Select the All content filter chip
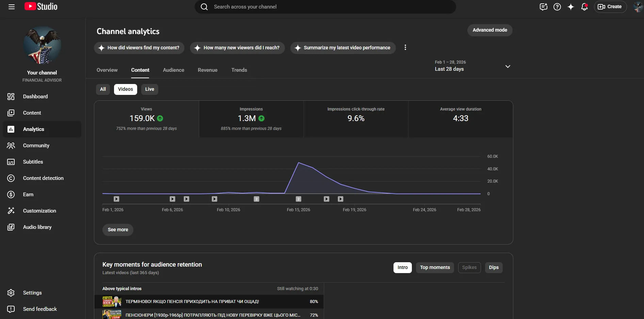The height and width of the screenshot is (319, 644). (103, 89)
